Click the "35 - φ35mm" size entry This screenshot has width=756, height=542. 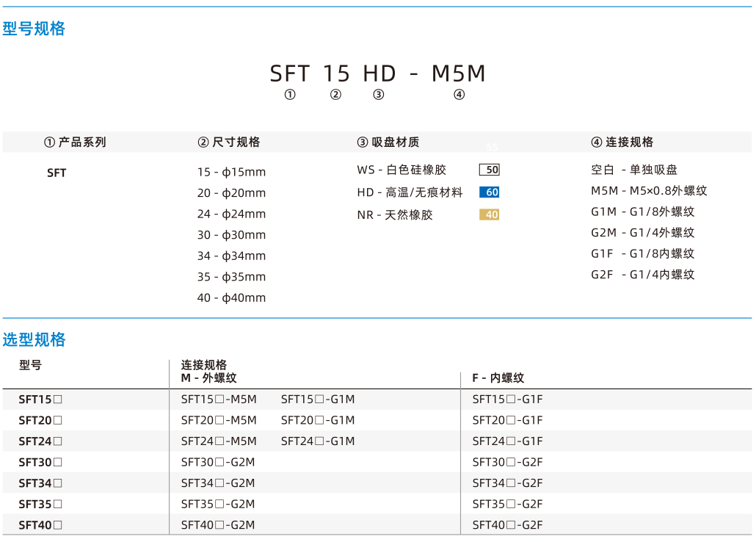(x=231, y=277)
